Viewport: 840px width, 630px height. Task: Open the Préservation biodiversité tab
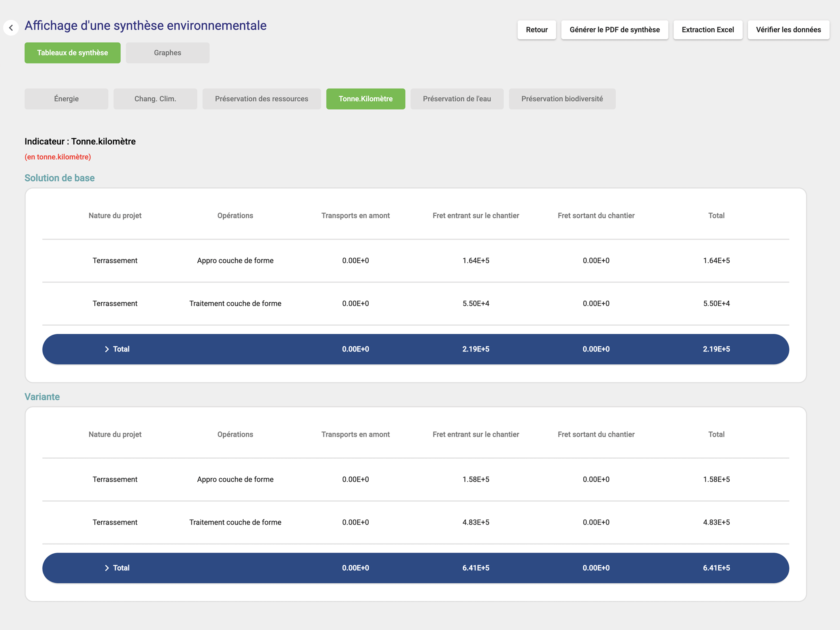click(562, 99)
